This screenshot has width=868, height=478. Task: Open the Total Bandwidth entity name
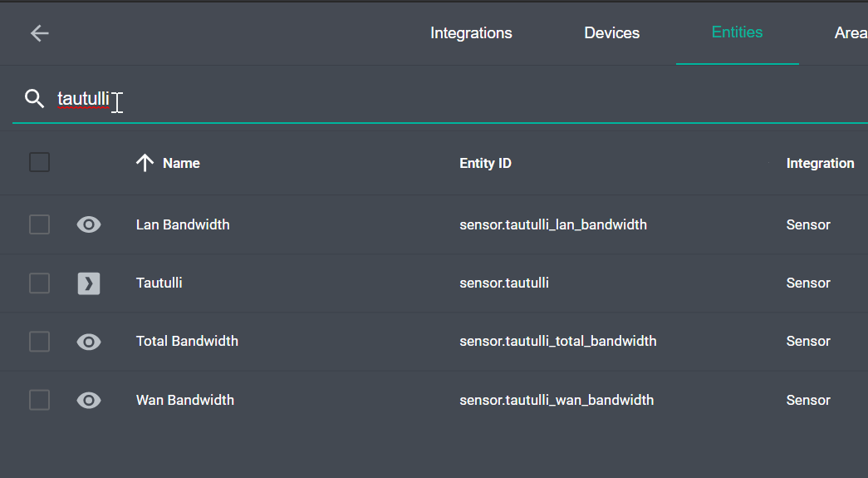coord(187,341)
